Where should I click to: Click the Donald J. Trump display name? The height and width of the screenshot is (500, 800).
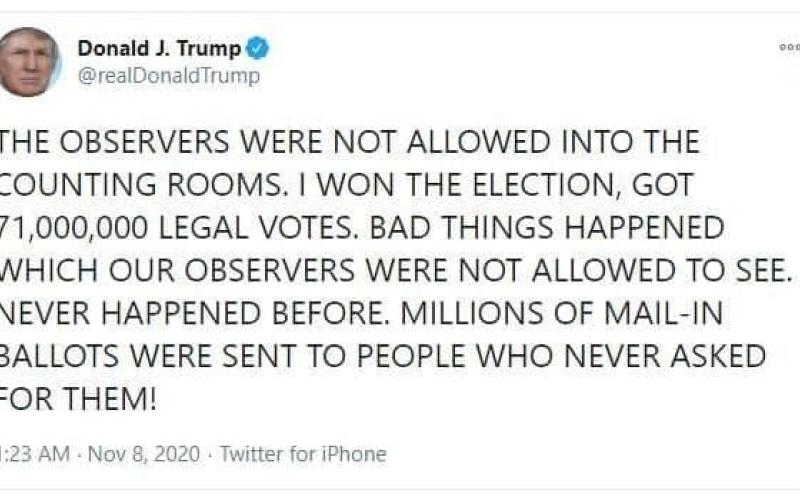158,48
